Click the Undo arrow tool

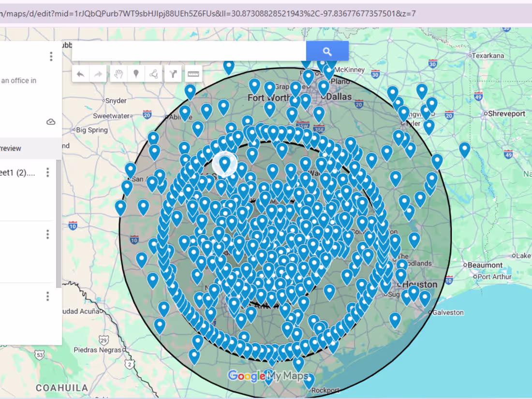click(x=80, y=74)
